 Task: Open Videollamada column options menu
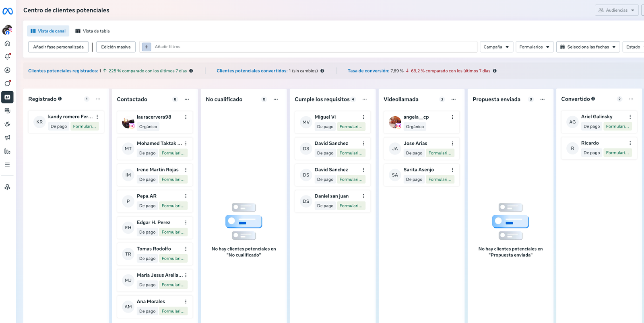(x=454, y=99)
